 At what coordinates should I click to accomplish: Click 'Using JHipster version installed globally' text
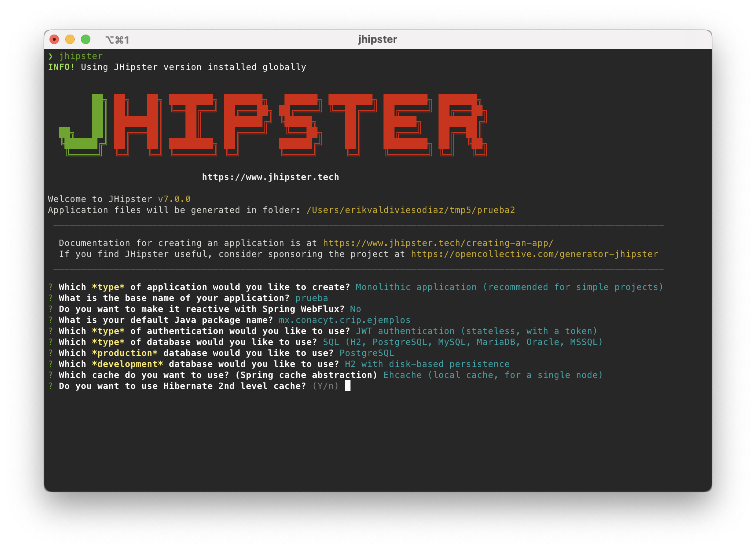[x=193, y=67]
